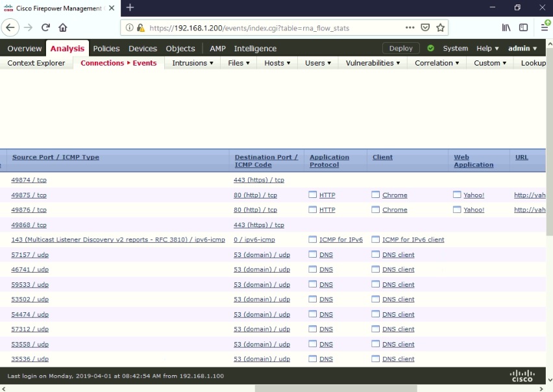
Task: Open the 80 (http) / tcp destination port link
Action: [x=256, y=195]
